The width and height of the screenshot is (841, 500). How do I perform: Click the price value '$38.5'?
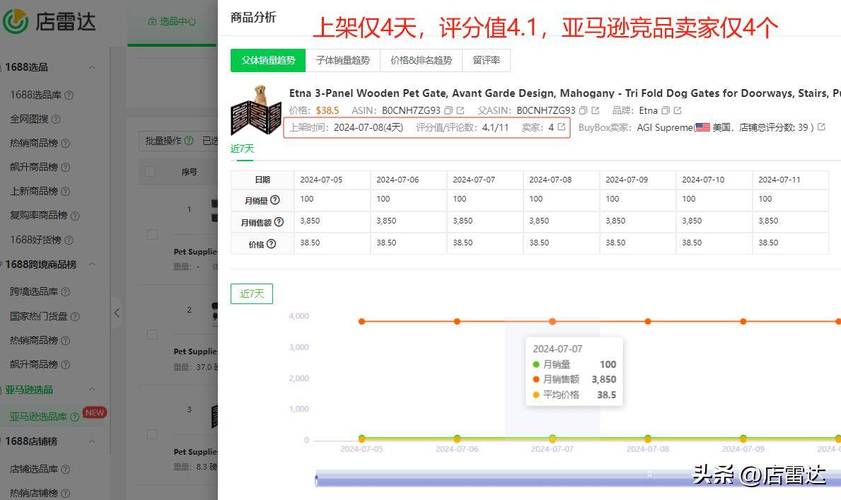[x=327, y=111]
